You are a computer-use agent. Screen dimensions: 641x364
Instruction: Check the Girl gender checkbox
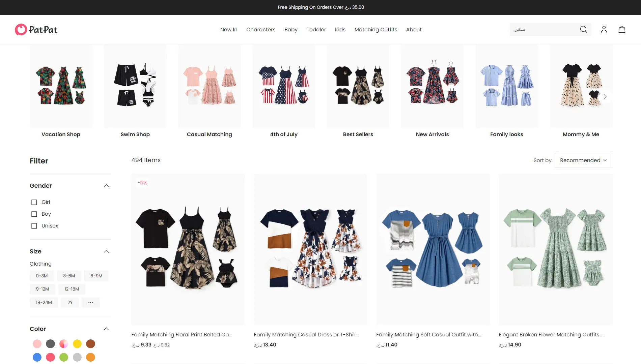[x=34, y=202]
